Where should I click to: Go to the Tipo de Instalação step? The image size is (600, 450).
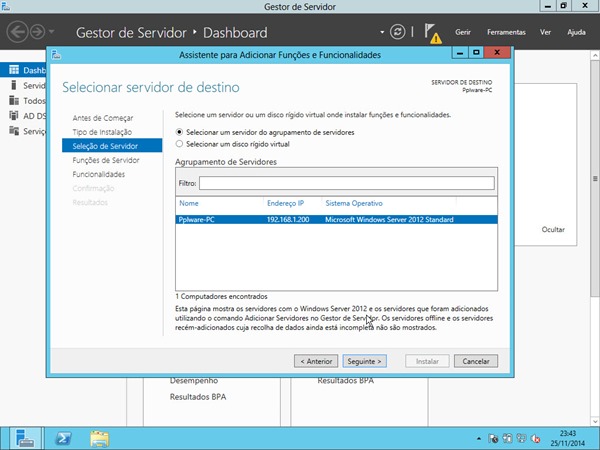pyautogui.click(x=102, y=132)
